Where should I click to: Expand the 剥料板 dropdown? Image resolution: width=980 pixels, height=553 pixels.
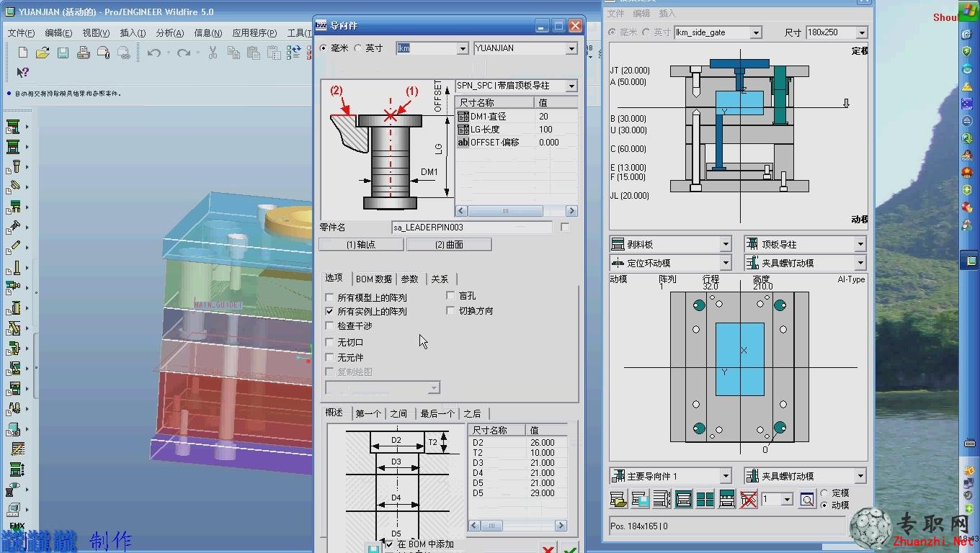[x=726, y=245]
